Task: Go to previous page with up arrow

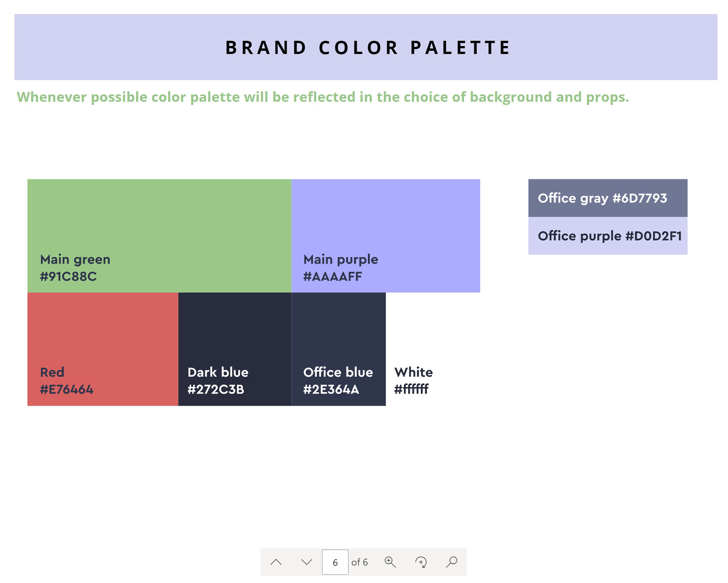Action: tap(276, 562)
